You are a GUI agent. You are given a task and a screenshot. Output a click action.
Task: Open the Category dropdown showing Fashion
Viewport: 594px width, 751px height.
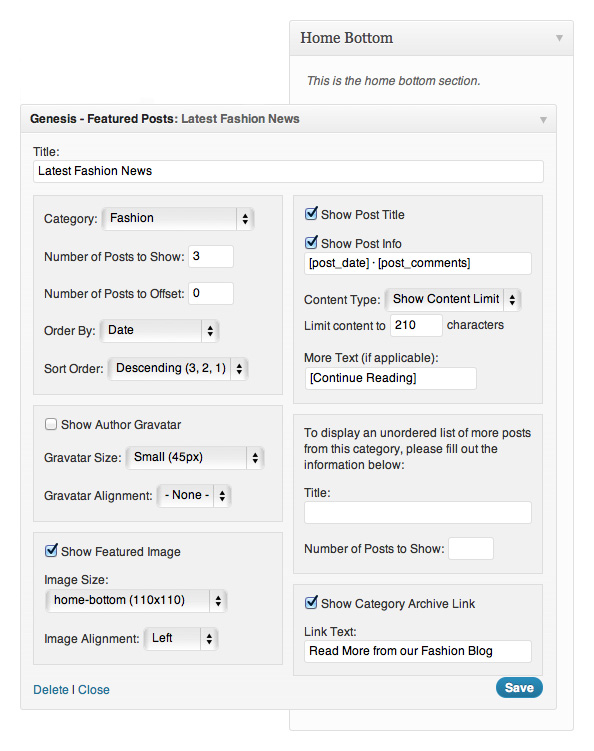point(178,219)
